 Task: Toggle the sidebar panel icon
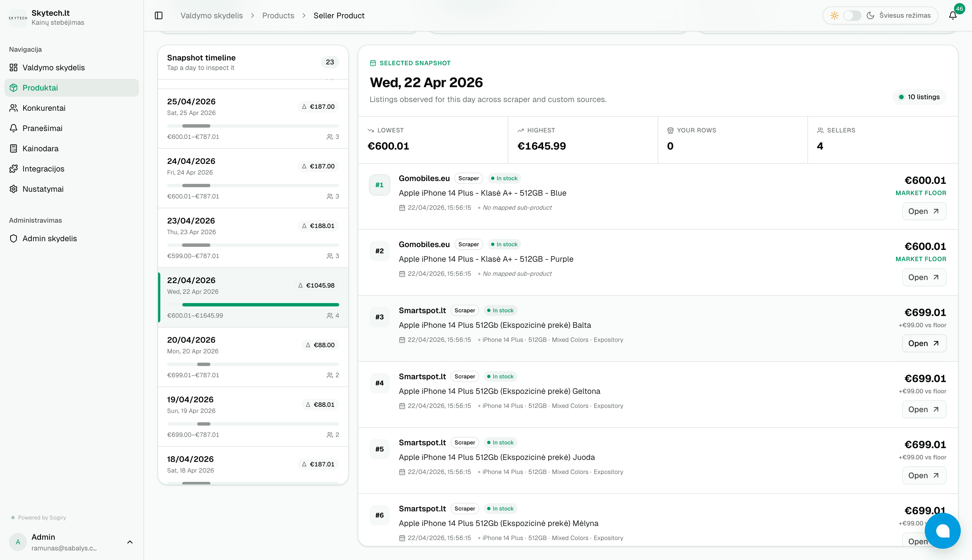(159, 15)
